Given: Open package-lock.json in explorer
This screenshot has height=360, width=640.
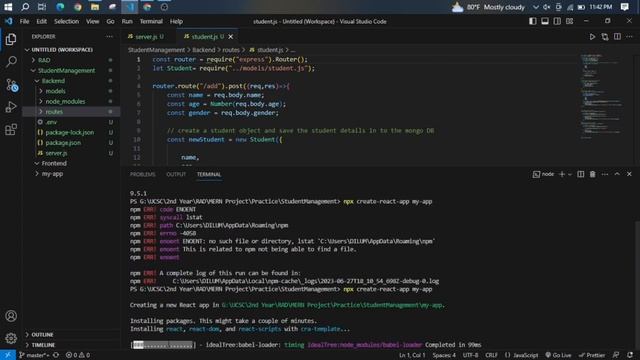Looking at the screenshot, I should 71,132.
